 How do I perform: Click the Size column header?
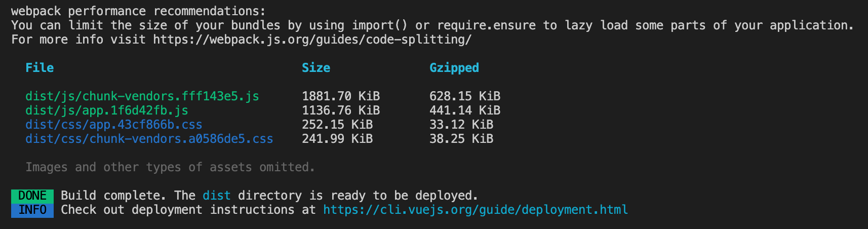pos(316,68)
